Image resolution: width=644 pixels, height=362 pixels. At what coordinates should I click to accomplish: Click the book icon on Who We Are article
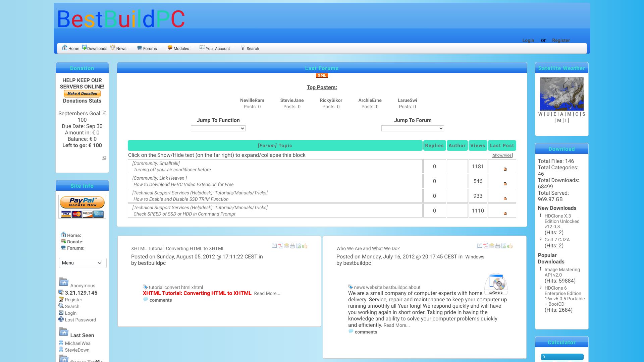pos(480,246)
